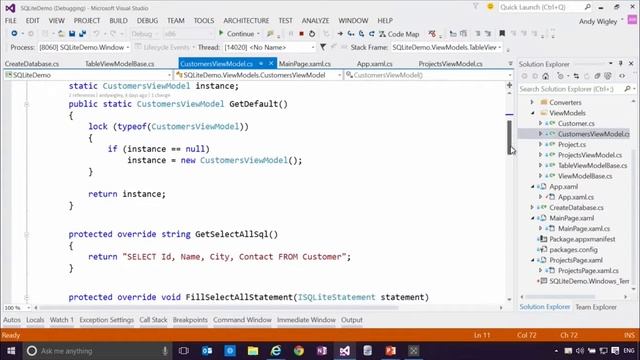Viewport: 640px width, 360px height.
Task: Stop debugging with the red square icon
Action: [x=301, y=34]
